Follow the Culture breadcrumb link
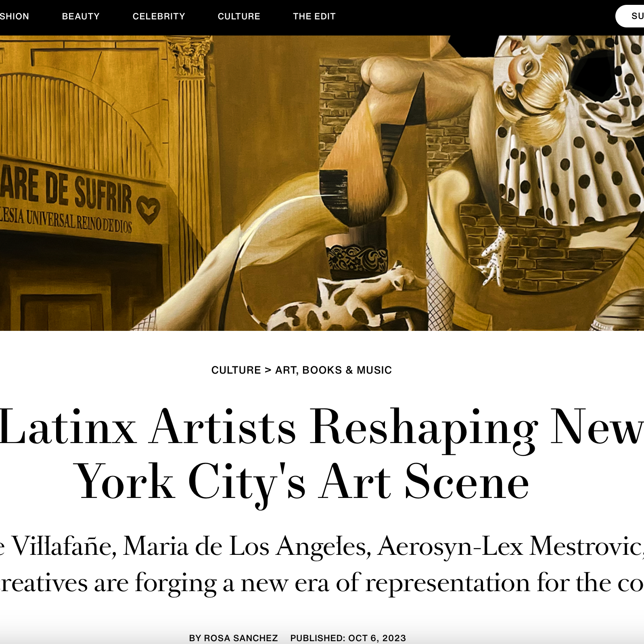The image size is (644, 644). [236, 370]
